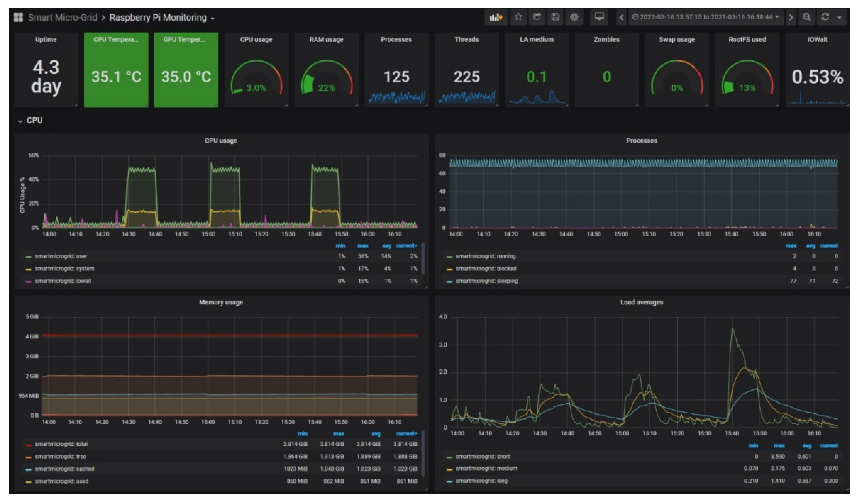This screenshot has height=504, width=859.
Task: Zoom out the time range
Action: click(x=806, y=17)
